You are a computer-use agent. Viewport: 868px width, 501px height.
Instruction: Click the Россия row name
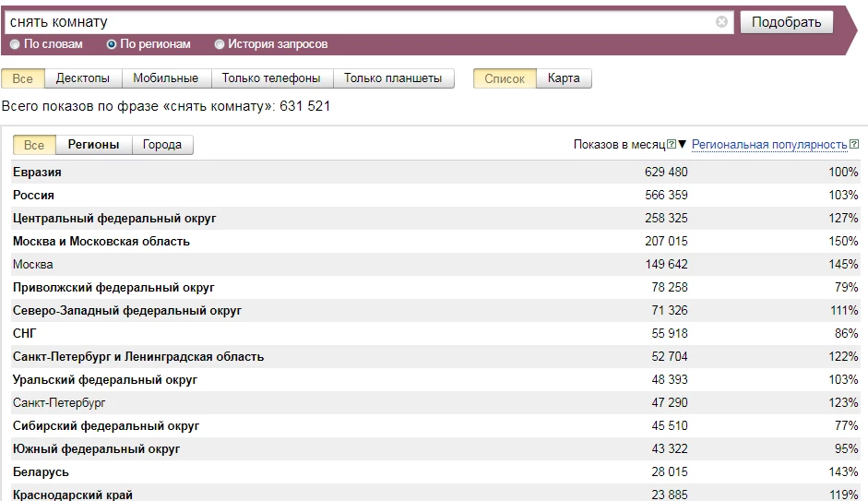(x=33, y=195)
